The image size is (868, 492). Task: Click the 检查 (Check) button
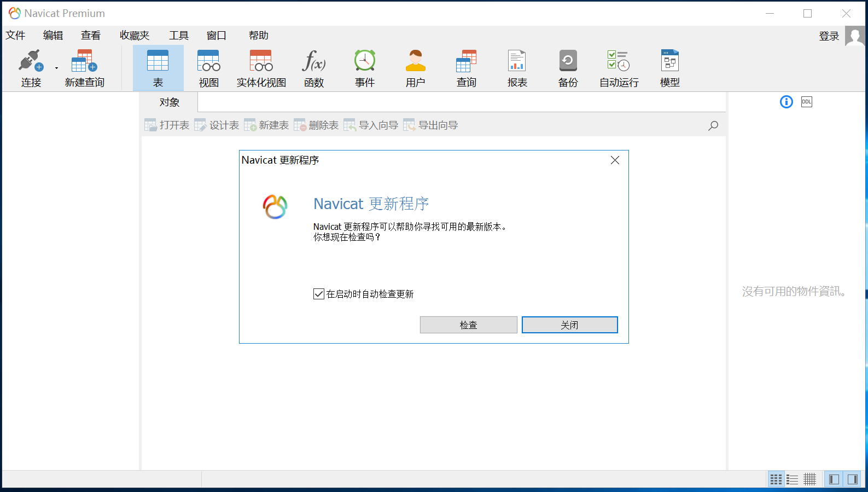469,325
